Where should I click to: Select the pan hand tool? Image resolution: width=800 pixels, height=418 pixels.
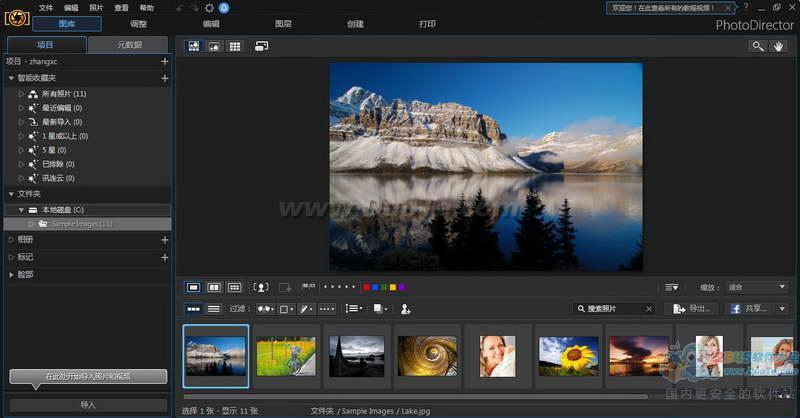click(778, 46)
